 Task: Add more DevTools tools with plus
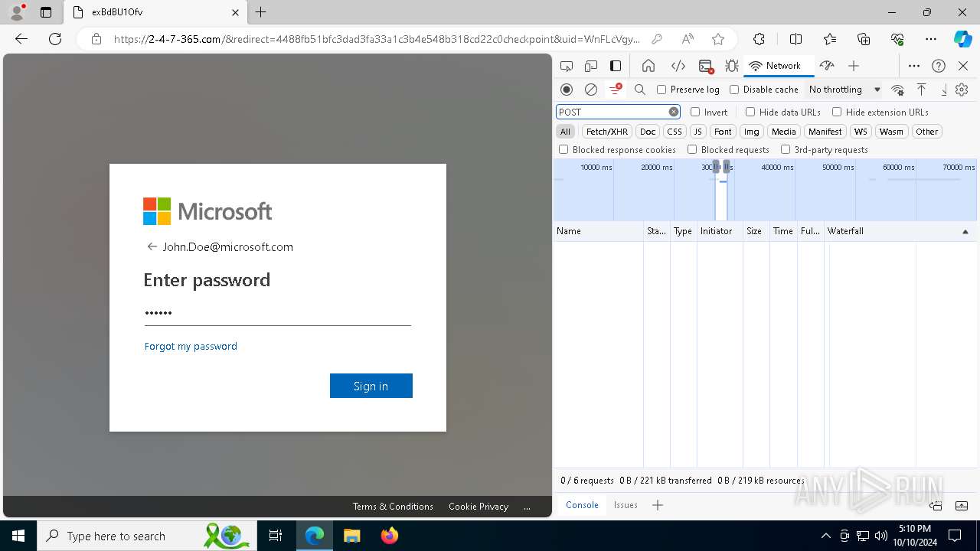click(854, 66)
